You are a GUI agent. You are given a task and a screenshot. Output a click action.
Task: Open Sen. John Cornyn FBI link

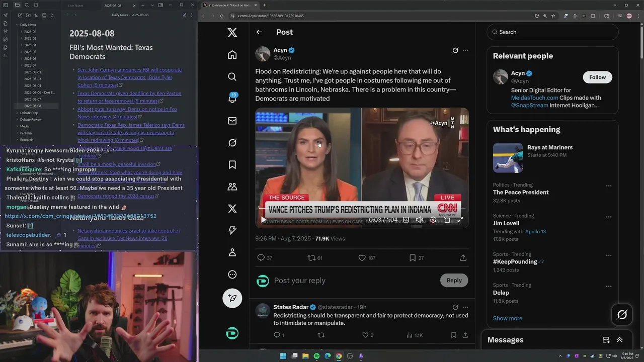129,77
